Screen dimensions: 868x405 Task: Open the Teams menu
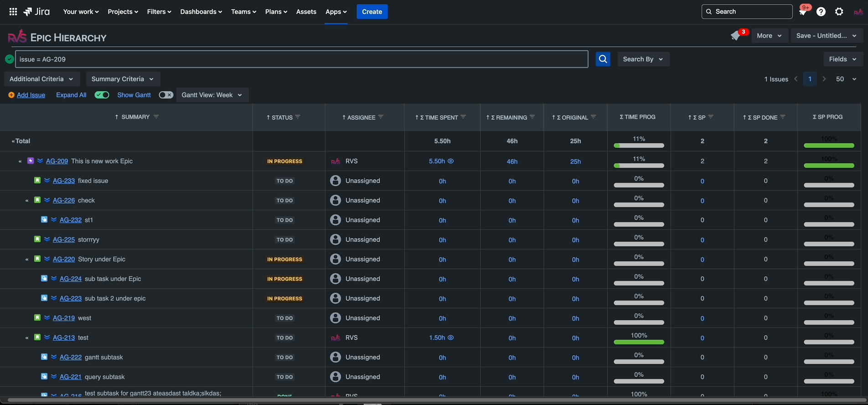[x=243, y=12]
